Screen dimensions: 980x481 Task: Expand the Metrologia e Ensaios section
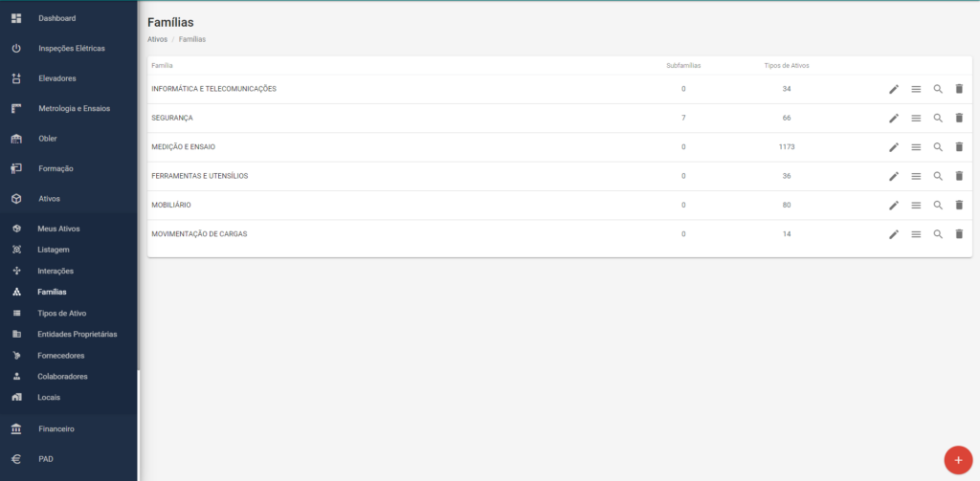coord(69,108)
